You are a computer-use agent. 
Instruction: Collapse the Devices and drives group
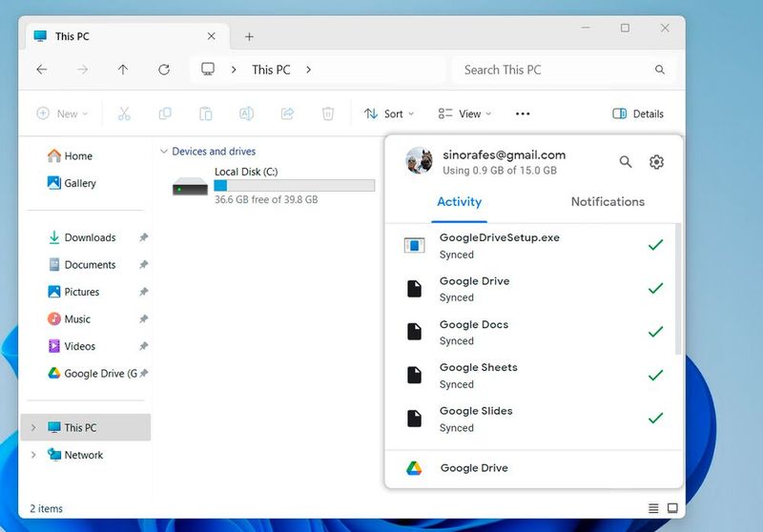pos(164,152)
